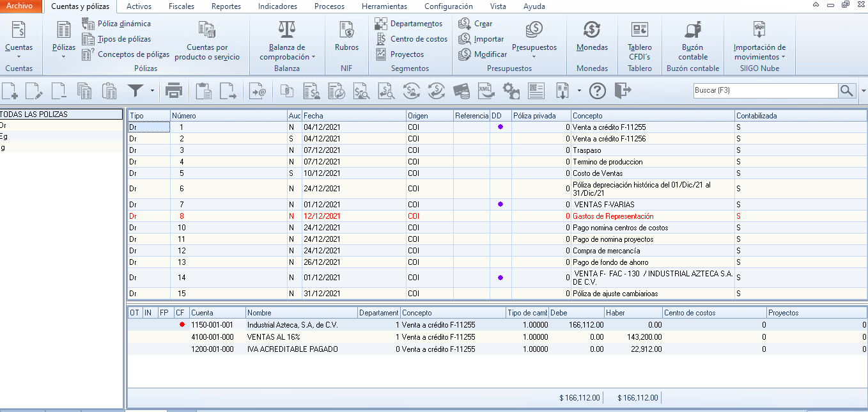868x412 pixels.
Task: Click the search magnifier button
Action: coord(848,91)
